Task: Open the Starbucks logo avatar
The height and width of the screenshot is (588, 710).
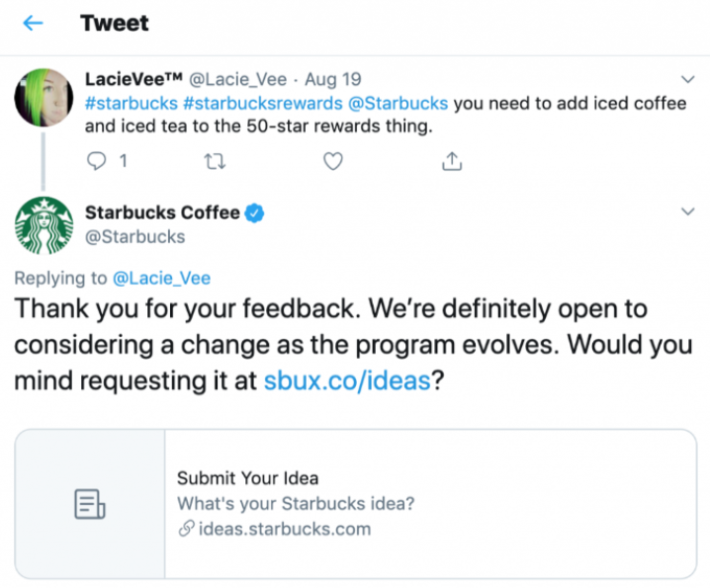Action: 44,225
